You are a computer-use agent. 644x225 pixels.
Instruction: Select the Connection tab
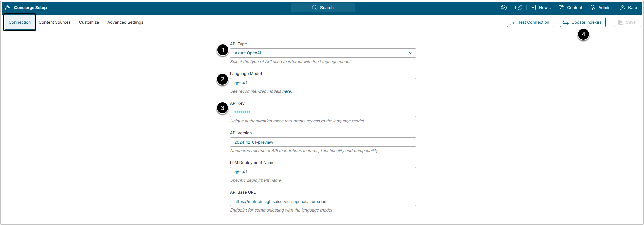tap(20, 22)
